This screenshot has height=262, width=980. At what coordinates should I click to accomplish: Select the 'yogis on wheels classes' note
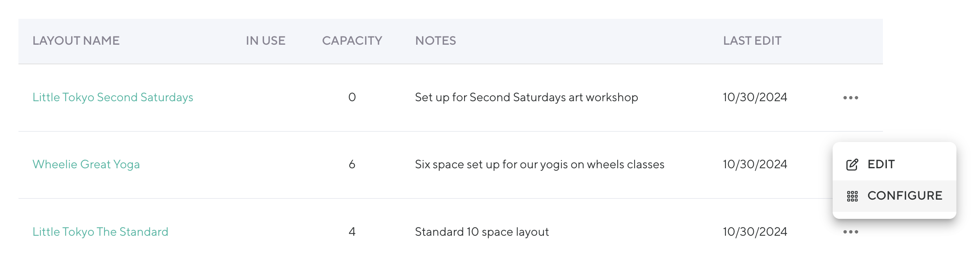click(540, 164)
